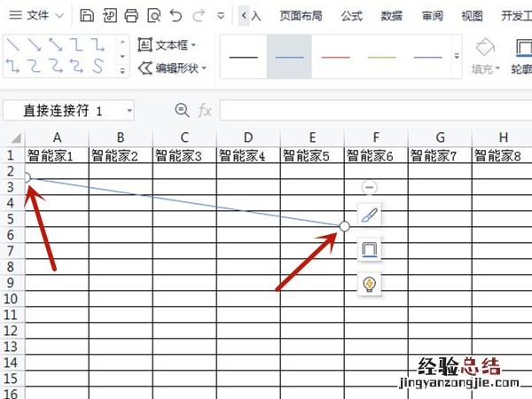Click the floating outline shape icon
This screenshot has height=399, width=532.
[x=370, y=250]
